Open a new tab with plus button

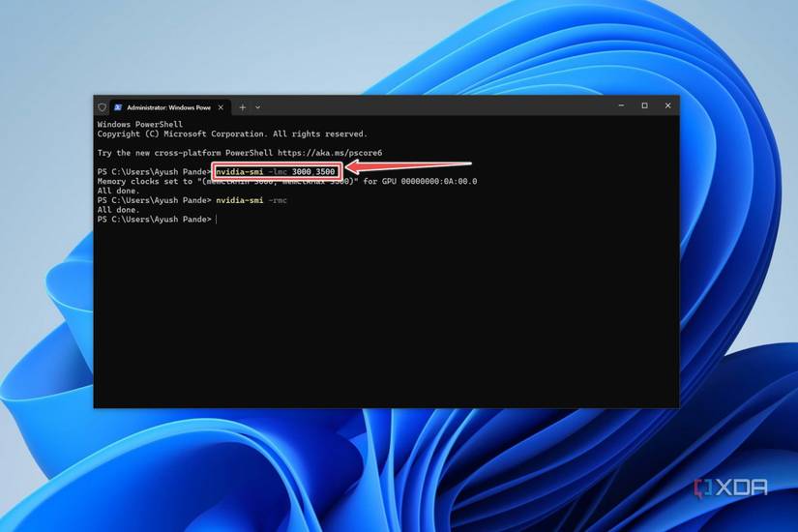click(243, 107)
